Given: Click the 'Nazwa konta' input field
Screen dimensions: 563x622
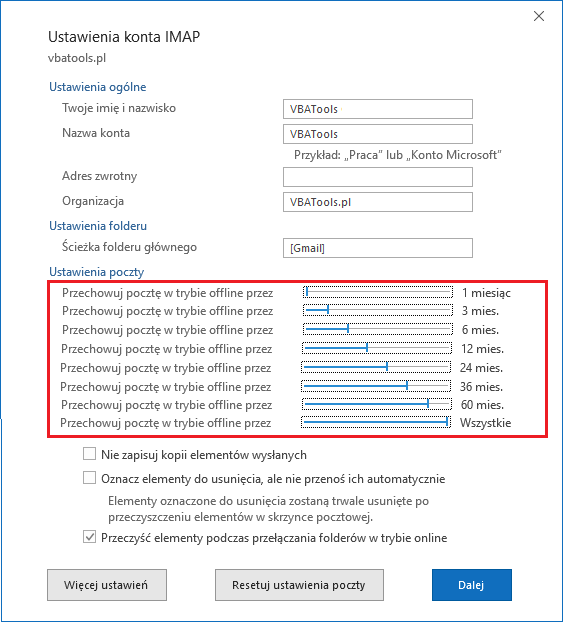Looking at the screenshot, I should click(378, 134).
